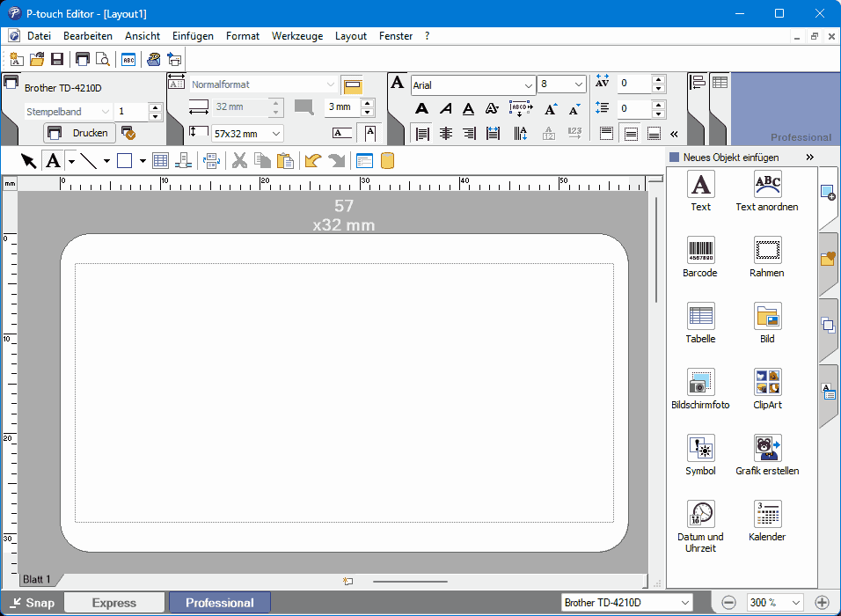Image resolution: width=841 pixels, height=616 pixels.
Task: Undo the last action
Action: (x=312, y=160)
